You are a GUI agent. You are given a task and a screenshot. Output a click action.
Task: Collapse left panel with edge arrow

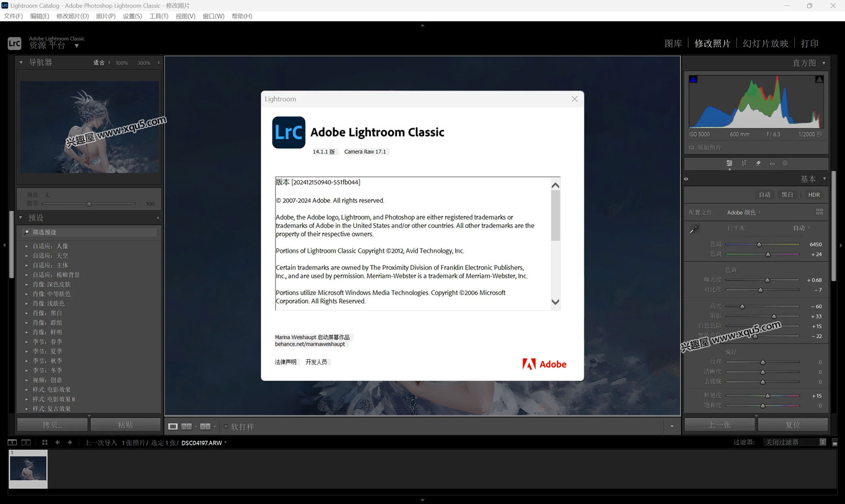(x=5, y=245)
